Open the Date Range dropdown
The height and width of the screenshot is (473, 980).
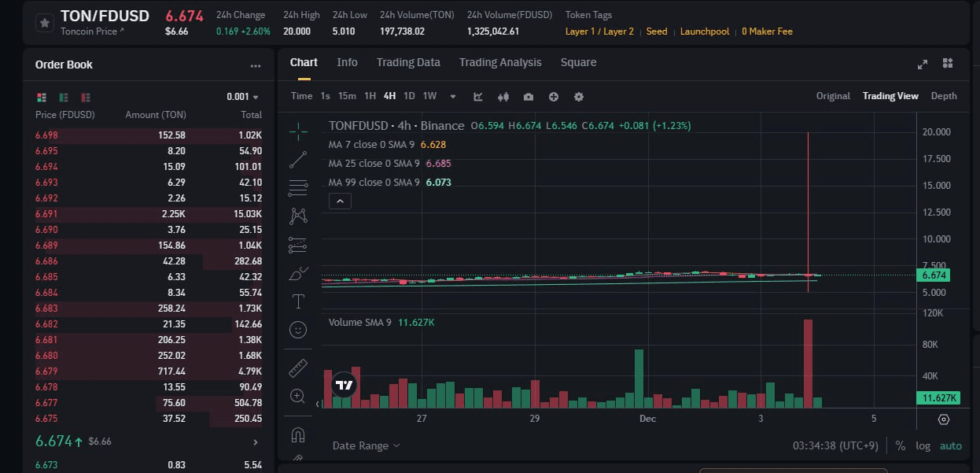tap(366, 445)
